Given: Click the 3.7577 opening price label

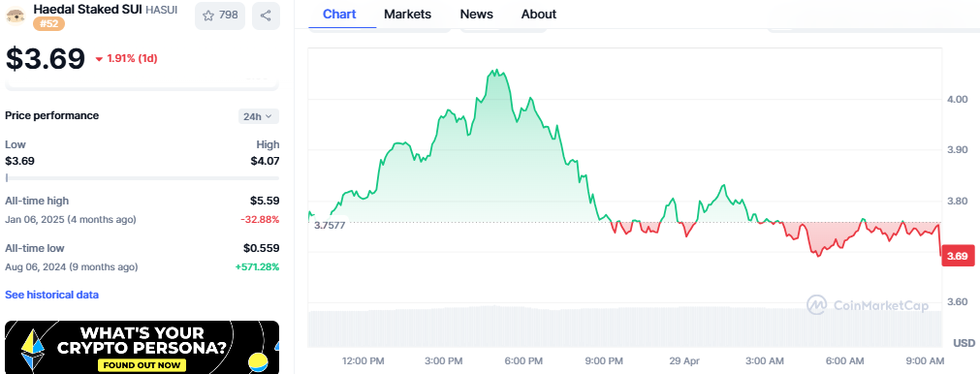Looking at the screenshot, I should [x=330, y=226].
